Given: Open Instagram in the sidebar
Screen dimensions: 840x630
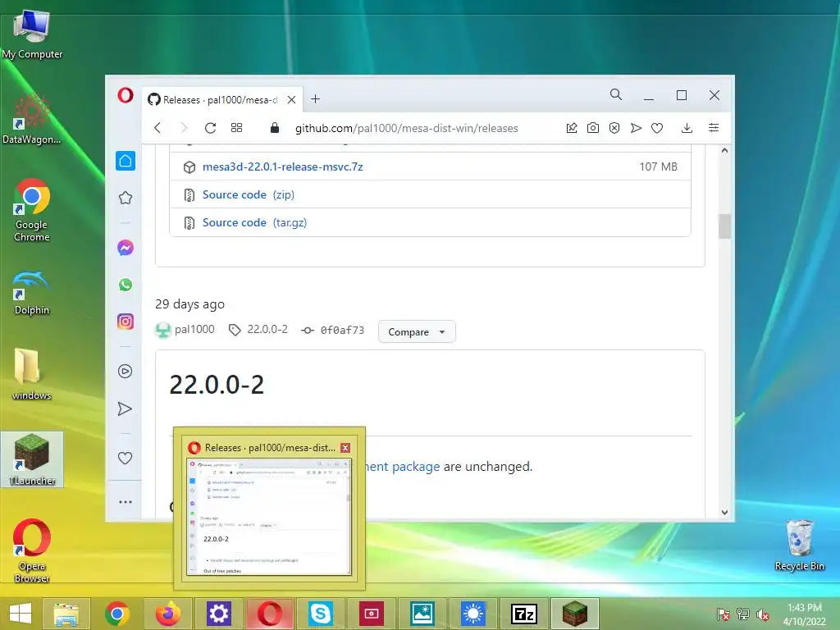Looking at the screenshot, I should pyautogui.click(x=126, y=322).
